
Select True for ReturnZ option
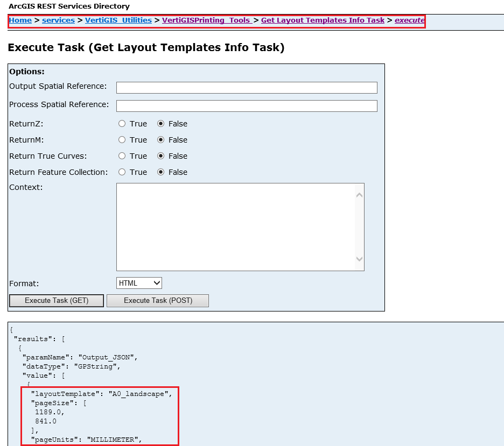tap(122, 123)
